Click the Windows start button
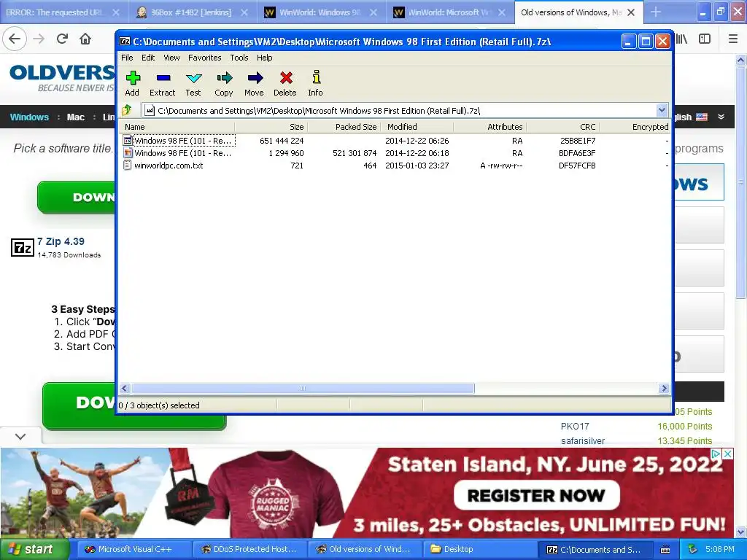Screen dimensions: 747x560 coord(35,549)
